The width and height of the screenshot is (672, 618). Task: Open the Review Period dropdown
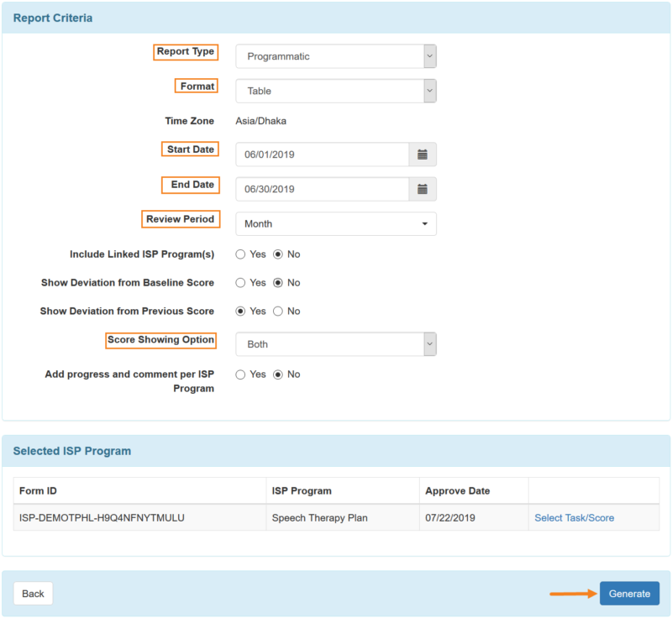coord(335,224)
